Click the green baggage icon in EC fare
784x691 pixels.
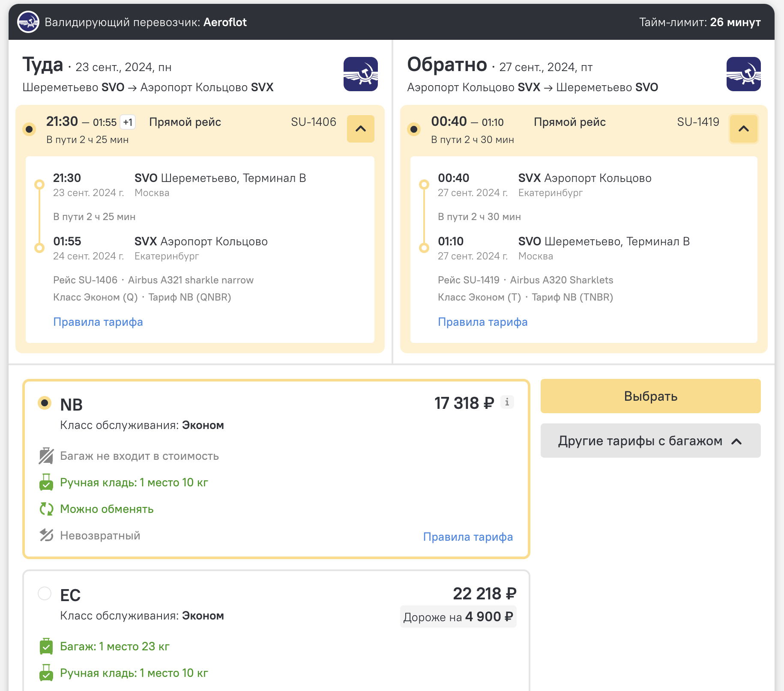(x=46, y=646)
